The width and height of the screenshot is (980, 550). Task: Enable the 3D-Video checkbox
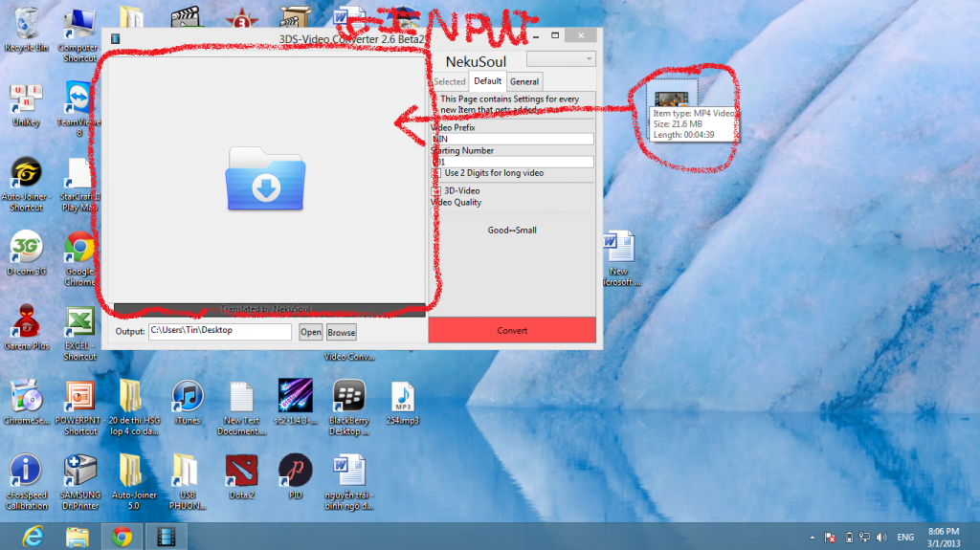click(x=436, y=190)
